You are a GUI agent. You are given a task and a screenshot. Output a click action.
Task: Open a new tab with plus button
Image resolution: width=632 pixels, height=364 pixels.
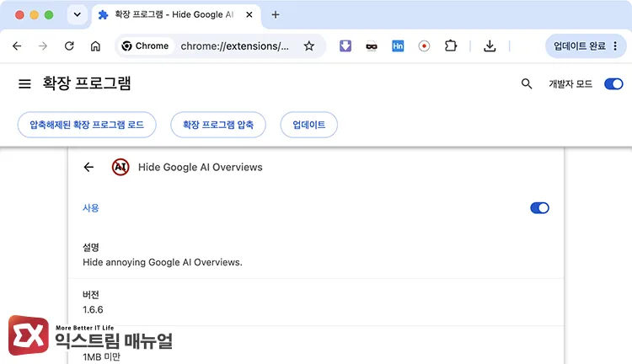pos(276,15)
